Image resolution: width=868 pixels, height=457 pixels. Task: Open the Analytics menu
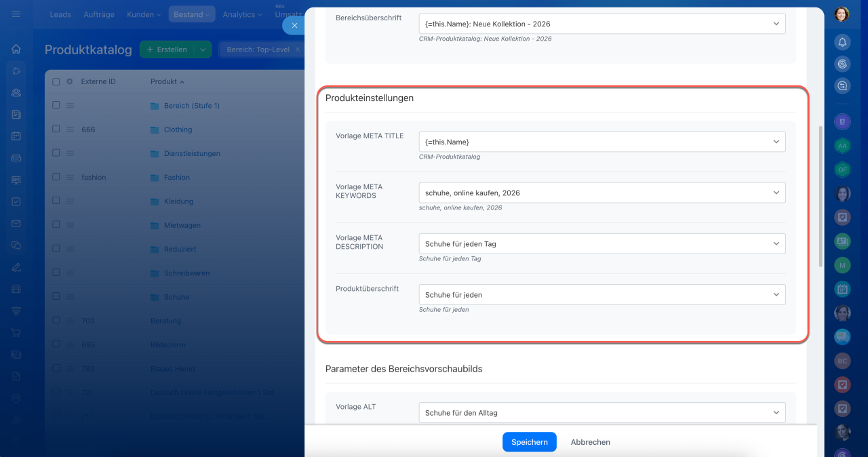242,14
